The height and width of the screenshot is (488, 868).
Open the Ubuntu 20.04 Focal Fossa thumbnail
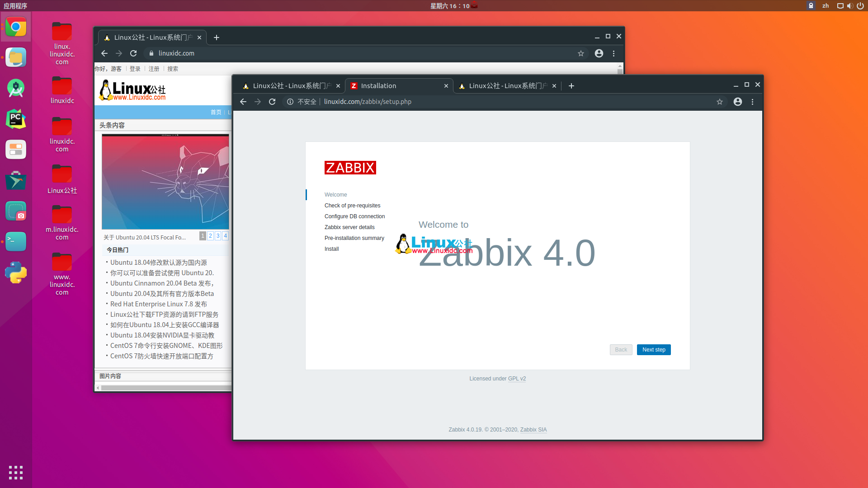(x=165, y=182)
